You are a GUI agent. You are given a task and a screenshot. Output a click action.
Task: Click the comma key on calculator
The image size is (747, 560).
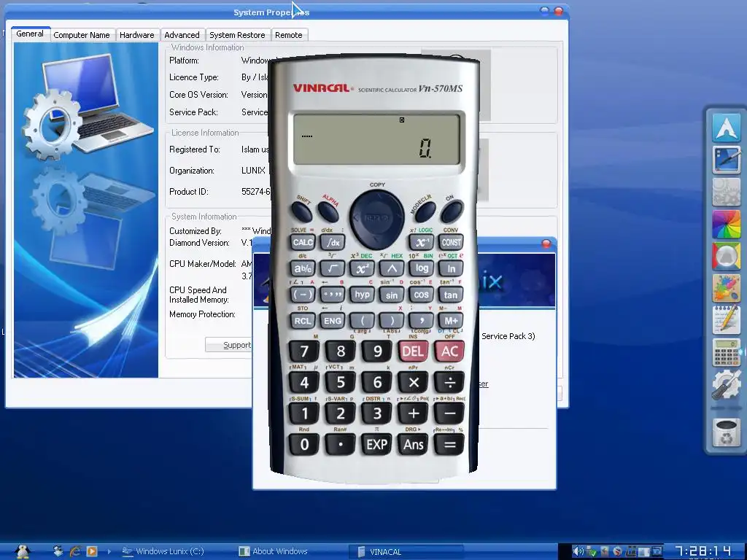[421, 321]
